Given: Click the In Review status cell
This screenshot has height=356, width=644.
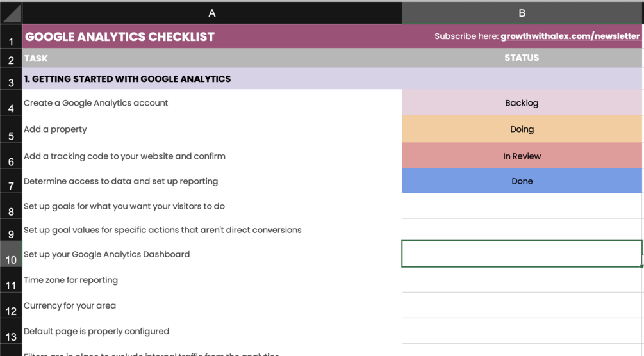Looking at the screenshot, I should [522, 156].
